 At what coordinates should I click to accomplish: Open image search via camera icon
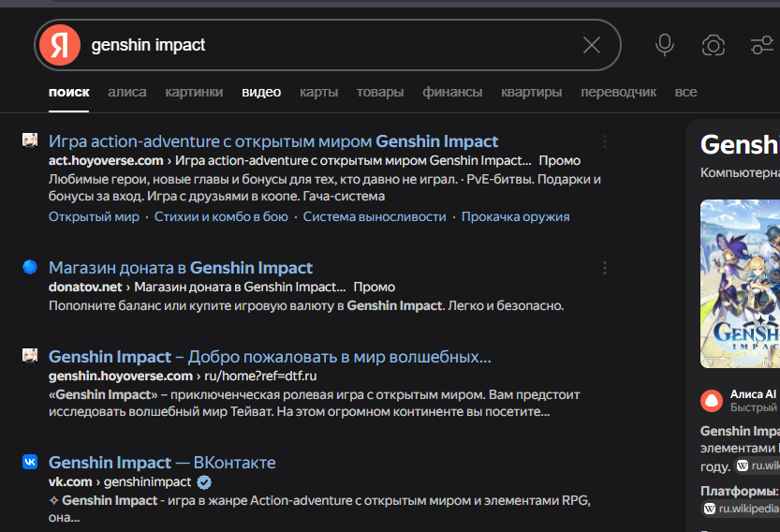point(714,45)
